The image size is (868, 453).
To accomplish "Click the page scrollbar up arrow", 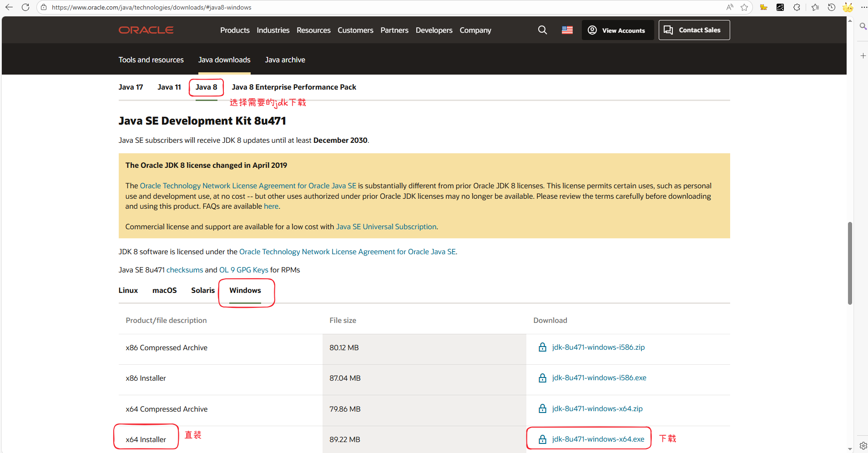I will point(850,20).
